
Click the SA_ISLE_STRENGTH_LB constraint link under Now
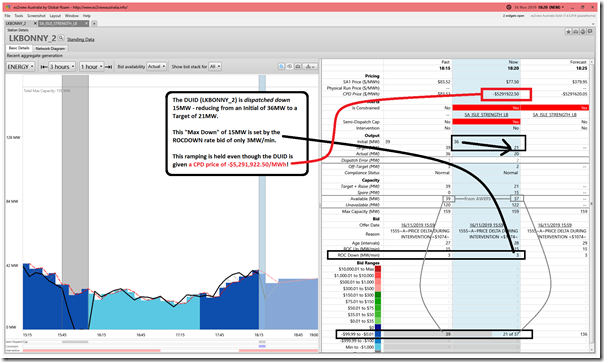click(x=486, y=115)
